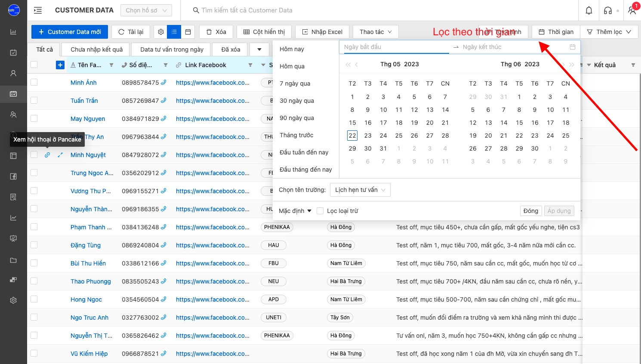Enable the Lọc loại trừ checkbox
641x364 pixels.
point(320,211)
